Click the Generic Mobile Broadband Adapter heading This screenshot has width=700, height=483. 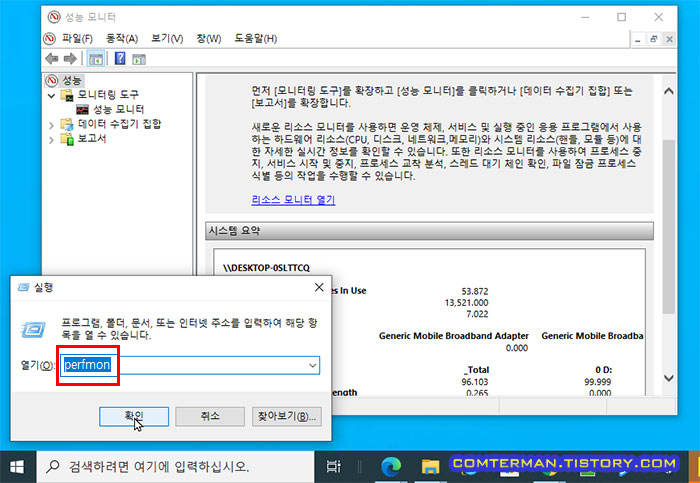pos(454,336)
